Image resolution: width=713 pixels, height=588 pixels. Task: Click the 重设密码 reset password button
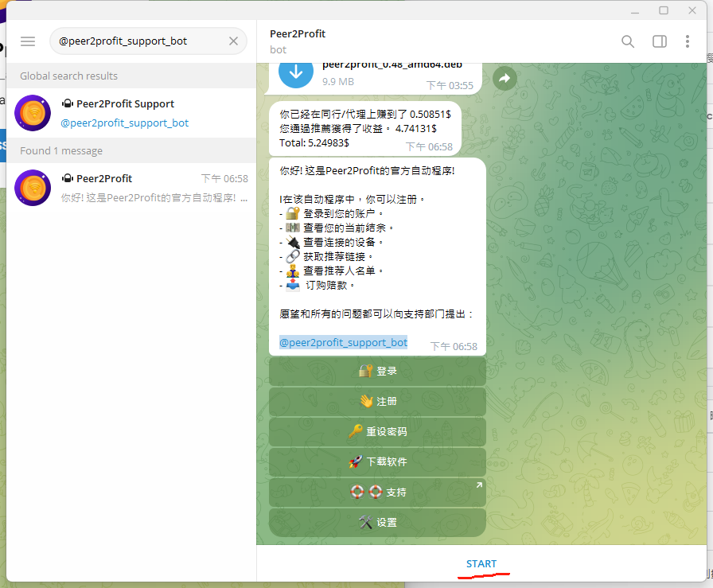click(377, 431)
